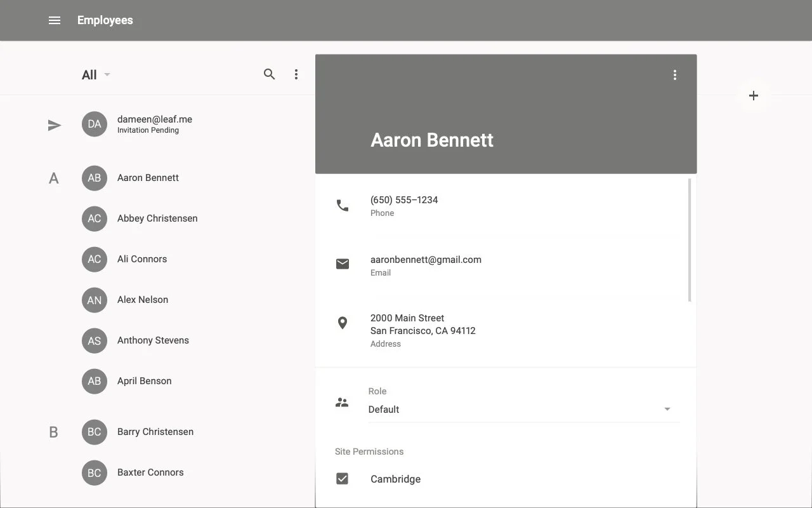Click the search icon
This screenshot has width=812, height=508.
269,74
